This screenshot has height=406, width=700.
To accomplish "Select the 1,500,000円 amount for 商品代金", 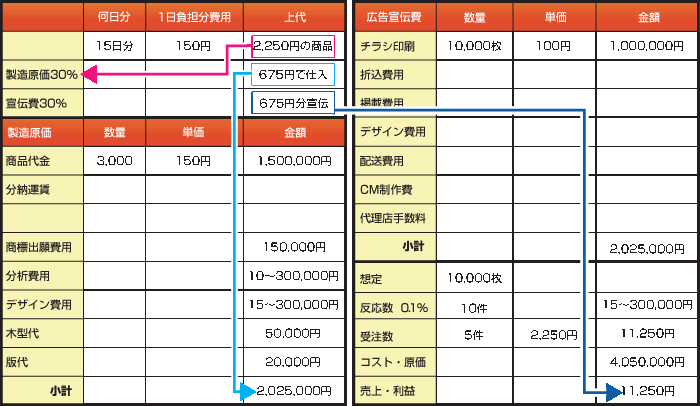I will (x=294, y=160).
